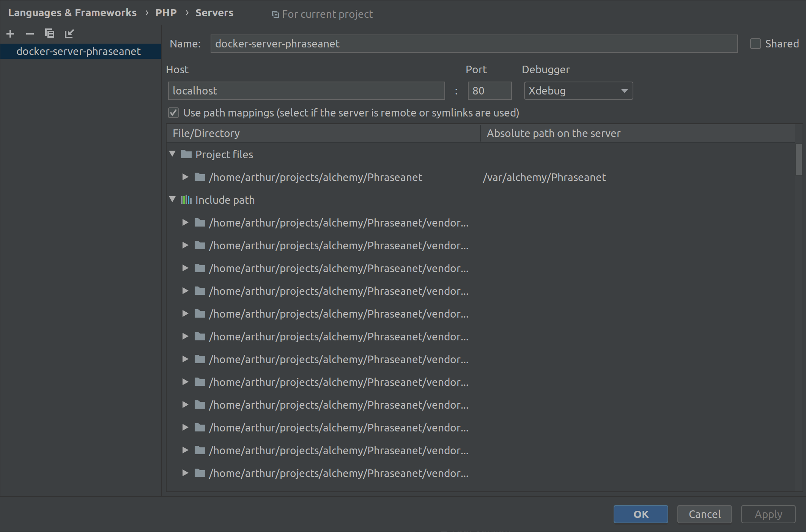Screen dimensions: 806x532
Task: Toggle the Shared checkbox
Action: click(755, 43)
